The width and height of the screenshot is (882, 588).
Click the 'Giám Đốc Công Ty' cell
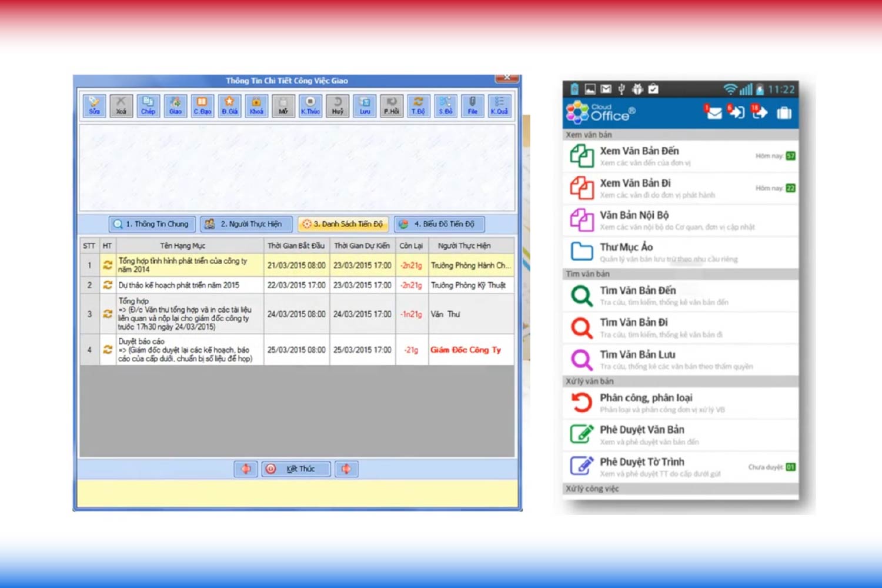pos(471,350)
